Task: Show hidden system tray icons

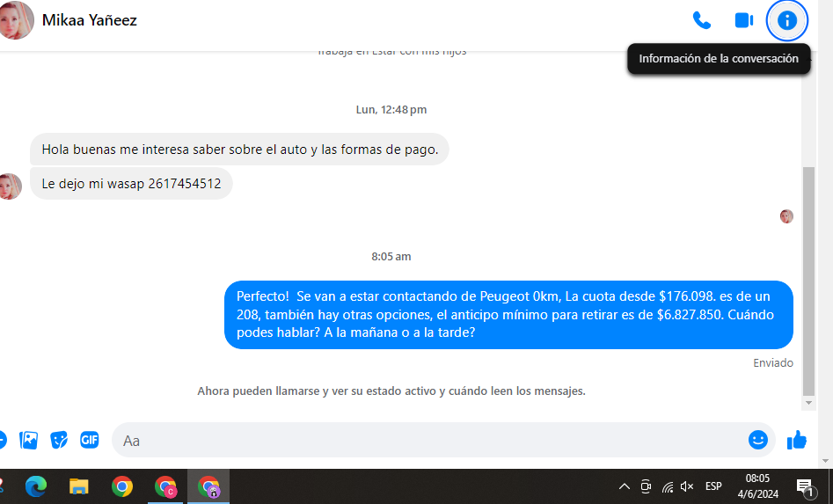Action: (625, 486)
